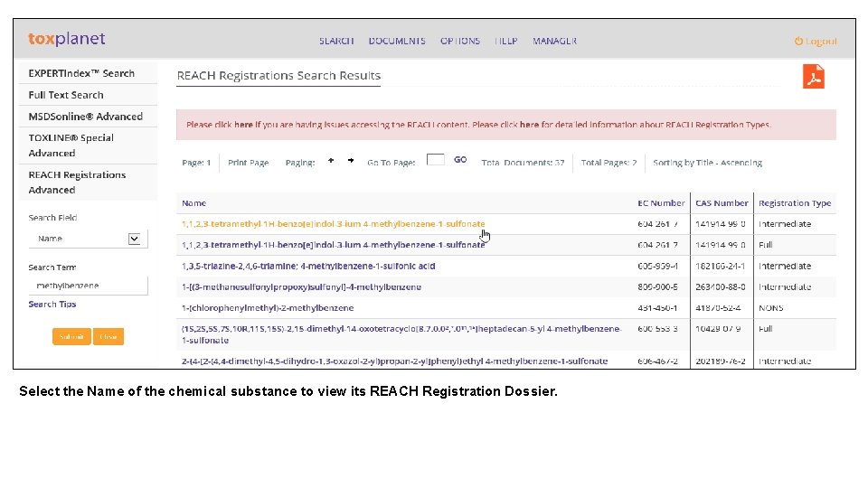Click the Logout link
The image size is (868, 488).
point(816,41)
